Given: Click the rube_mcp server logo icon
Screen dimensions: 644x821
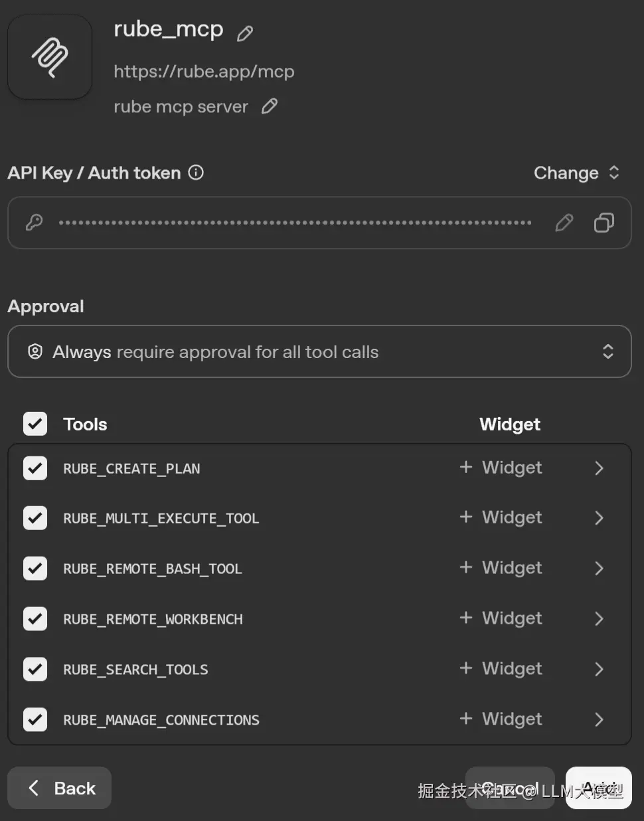Looking at the screenshot, I should click(x=50, y=57).
